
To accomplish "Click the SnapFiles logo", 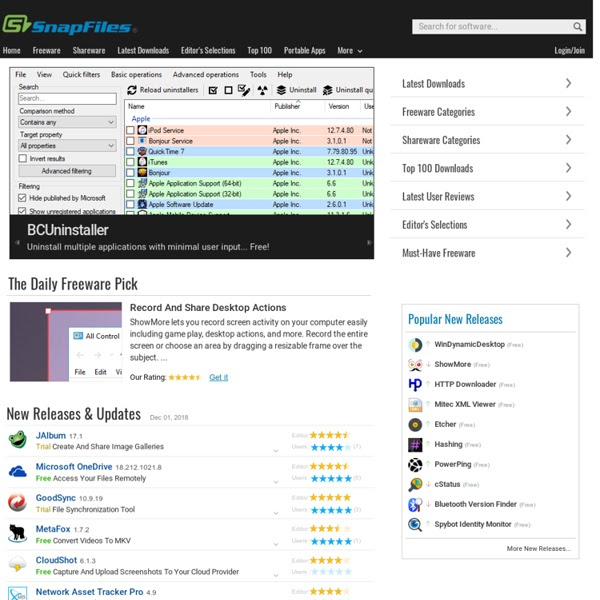I will pos(70,25).
